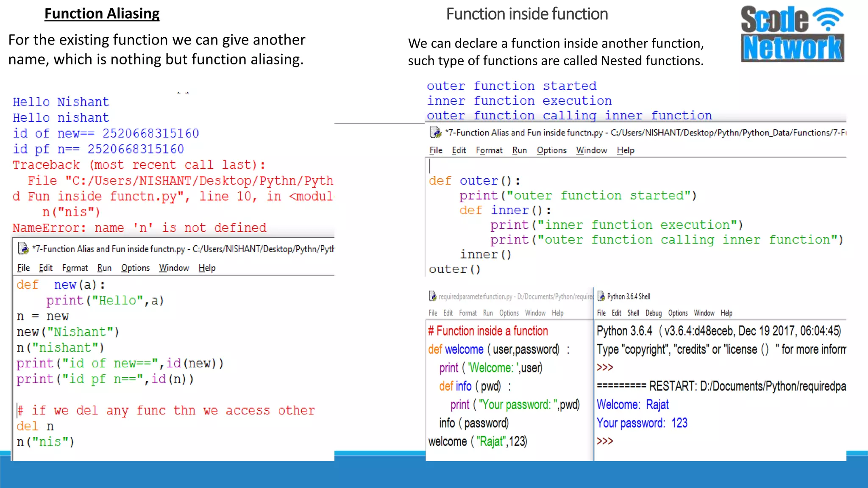Click 'inner function execution' output line
This screenshot has width=868, height=488.
pyautogui.click(x=519, y=101)
